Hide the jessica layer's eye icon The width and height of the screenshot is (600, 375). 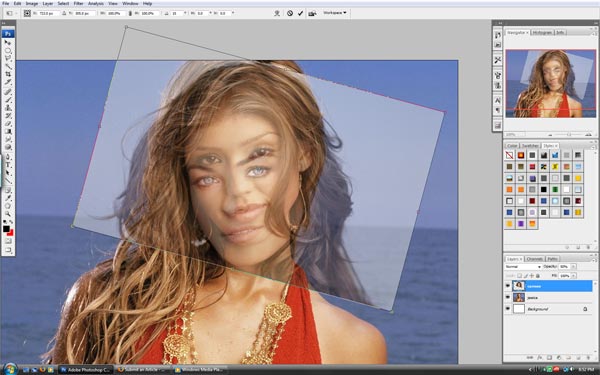coord(508,297)
